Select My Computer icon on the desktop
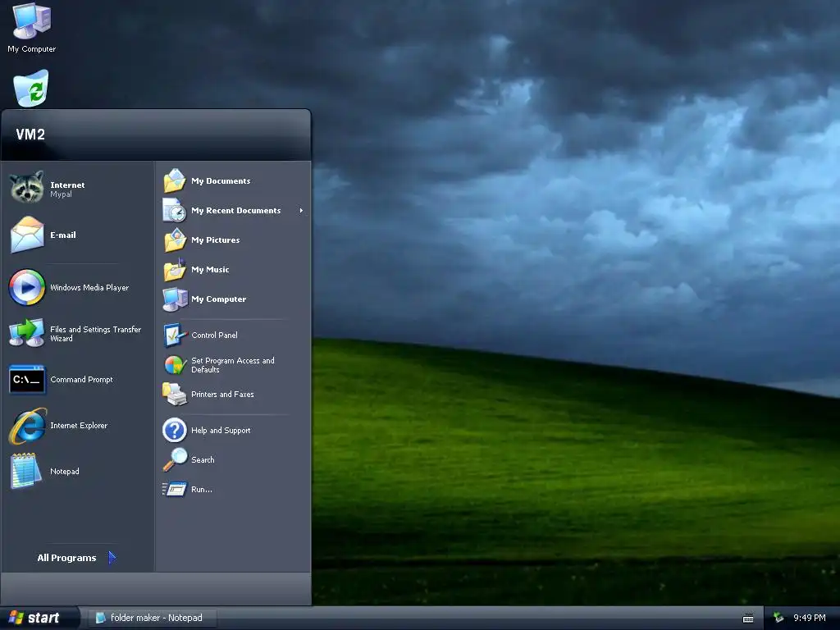Viewport: 840px width, 630px height. (32, 21)
